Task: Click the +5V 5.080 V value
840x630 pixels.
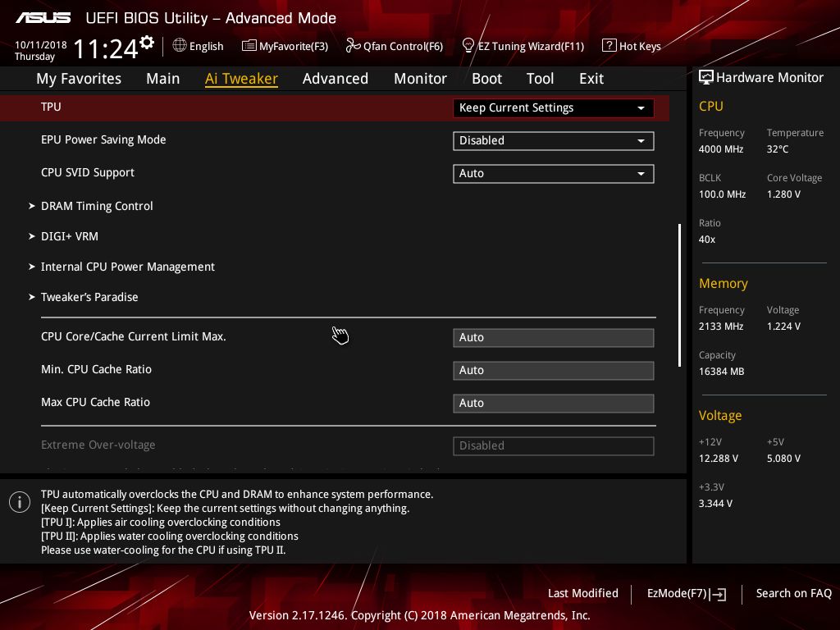Action: pyautogui.click(x=783, y=459)
